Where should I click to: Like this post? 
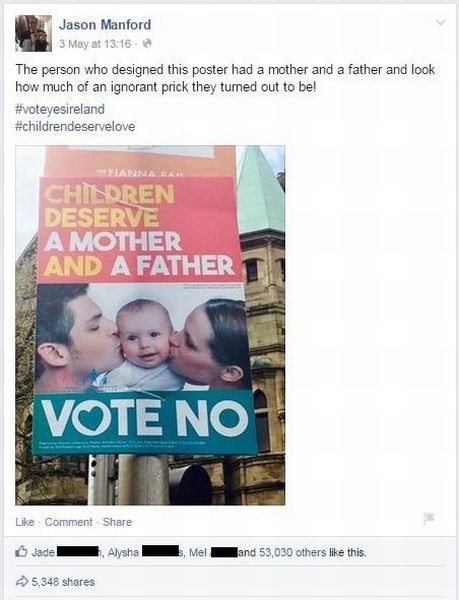coord(25,522)
